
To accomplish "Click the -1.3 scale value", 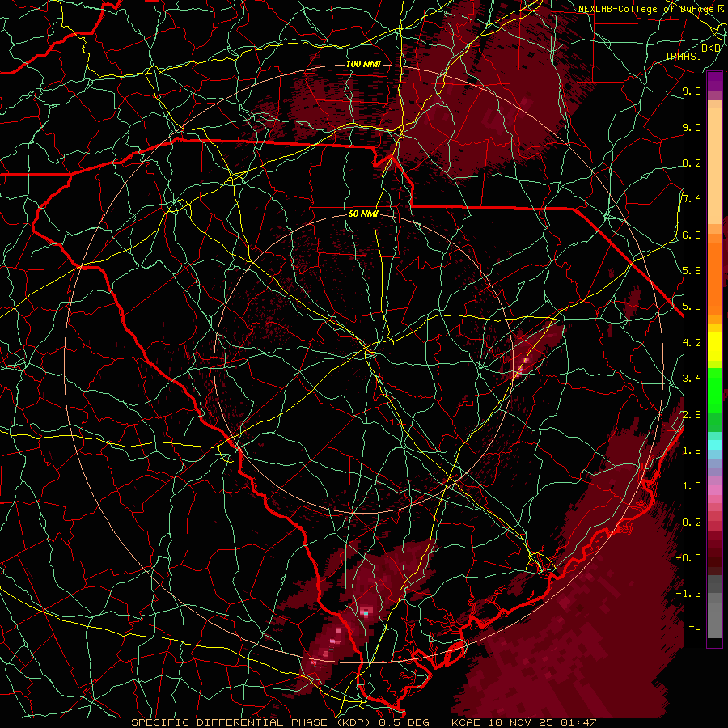I will pos(688,594).
